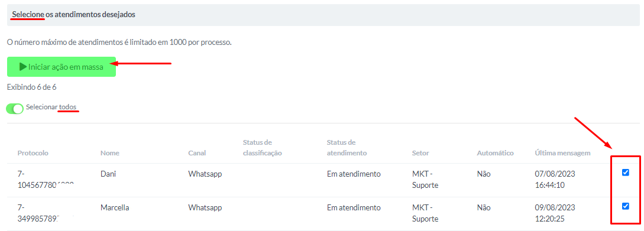Click the Status de atendimento column header

(347, 148)
